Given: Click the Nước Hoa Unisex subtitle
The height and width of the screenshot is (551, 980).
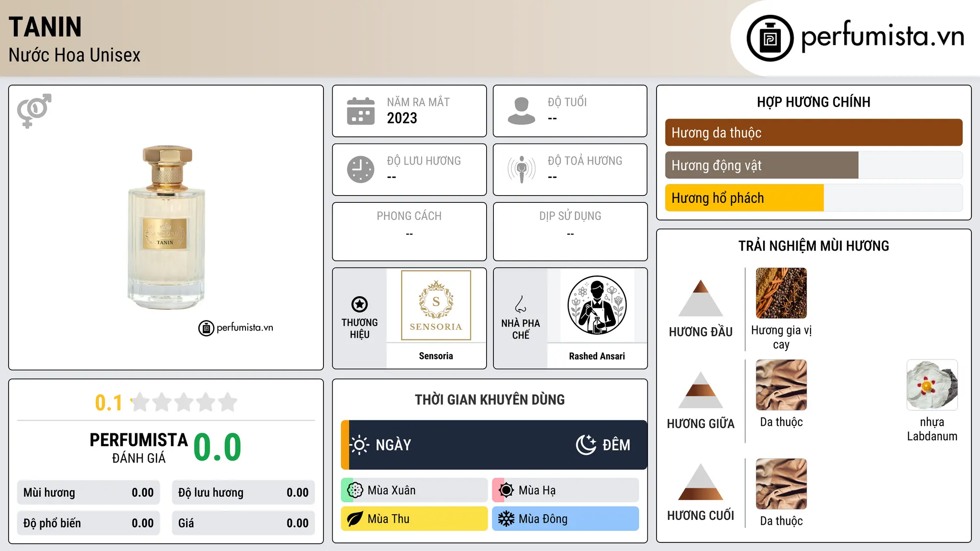Looking at the screenshot, I should click(75, 55).
